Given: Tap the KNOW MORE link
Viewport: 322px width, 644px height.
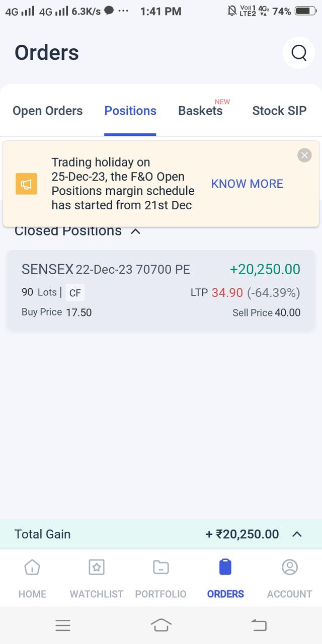Looking at the screenshot, I should 247,184.
